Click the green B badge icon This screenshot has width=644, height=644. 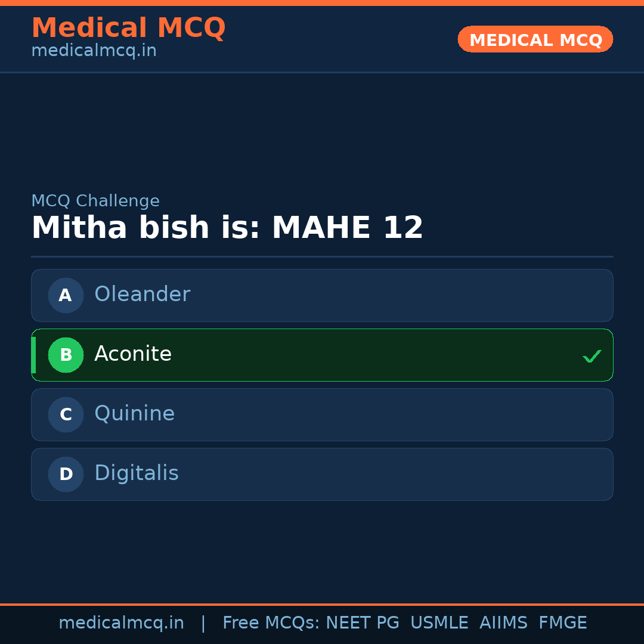pos(66,355)
